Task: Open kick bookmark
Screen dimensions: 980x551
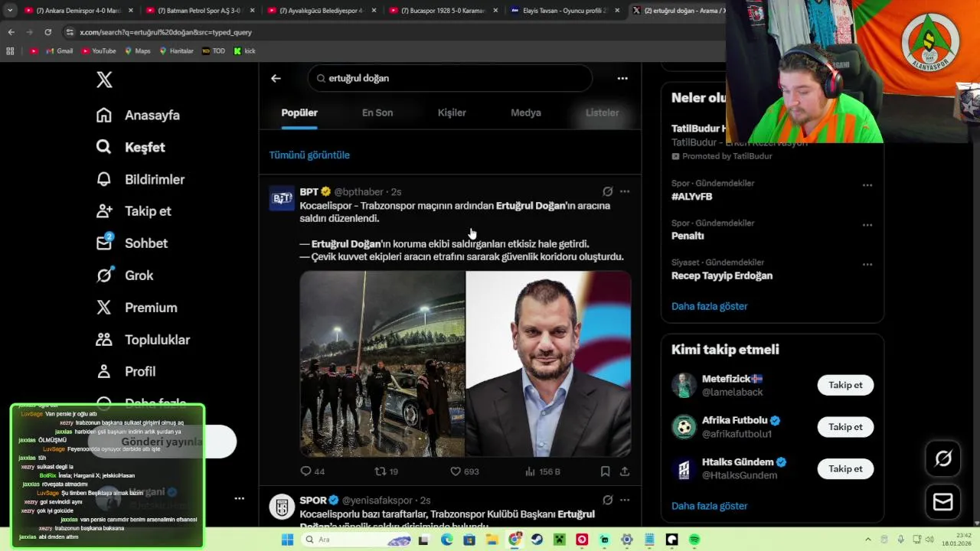Action: tap(244, 51)
